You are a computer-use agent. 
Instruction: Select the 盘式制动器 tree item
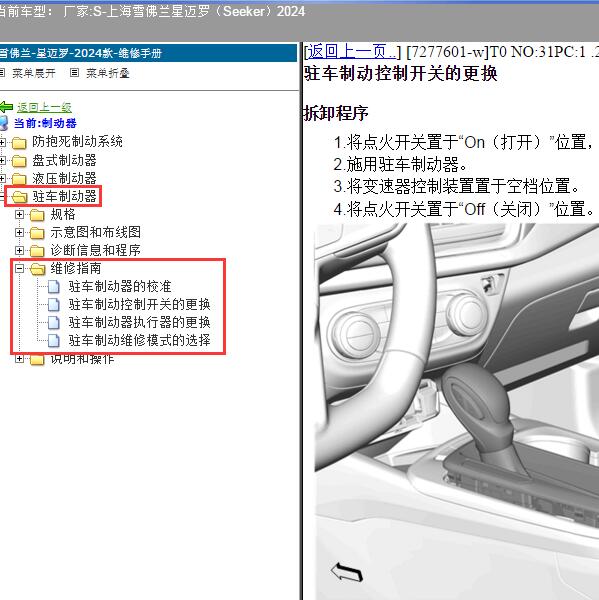64,160
